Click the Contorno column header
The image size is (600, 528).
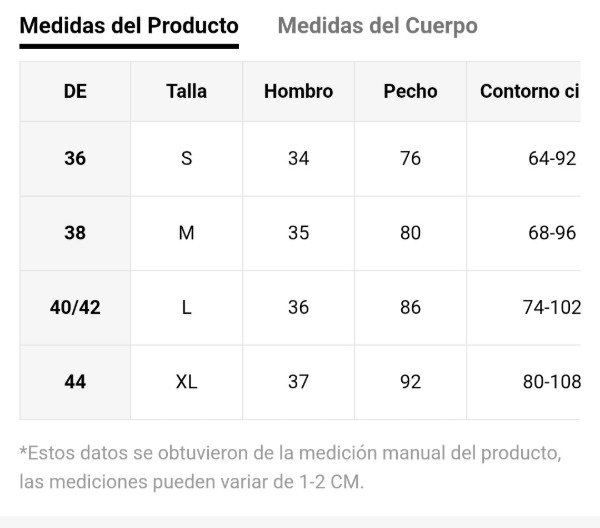529,91
